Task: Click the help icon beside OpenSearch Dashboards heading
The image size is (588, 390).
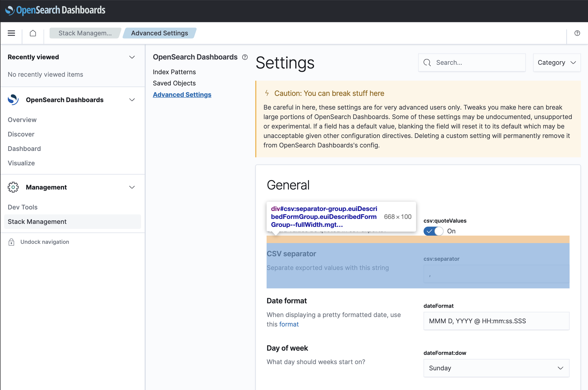Action: point(245,57)
